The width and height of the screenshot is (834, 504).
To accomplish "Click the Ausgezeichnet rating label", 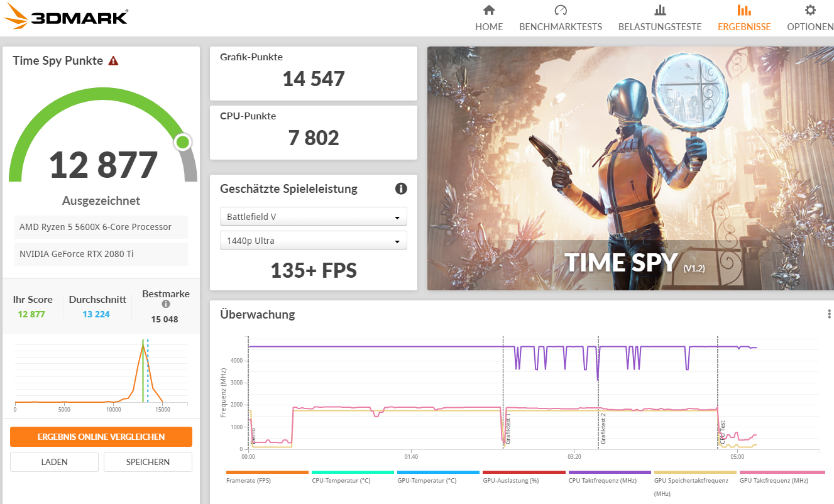I will [101, 201].
